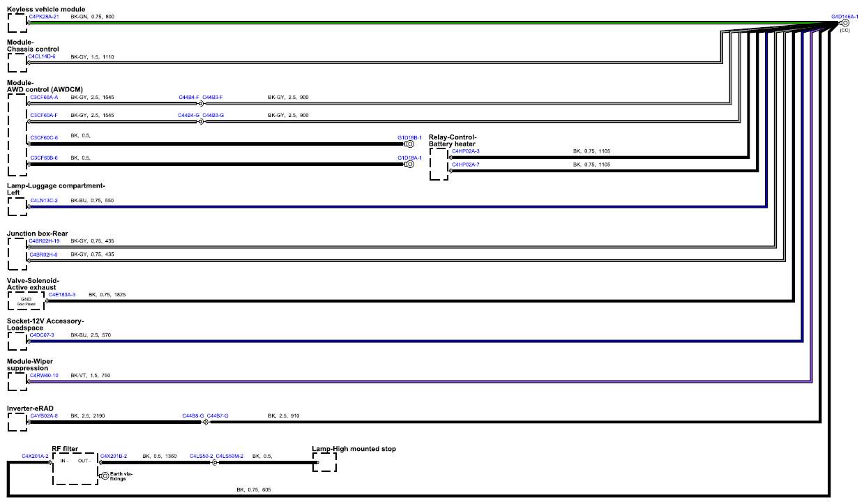Click wire label 'BK, 0.75, 605'
Image resolution: width=864 pixels, height=504 pixels.
tap(254, 490)
